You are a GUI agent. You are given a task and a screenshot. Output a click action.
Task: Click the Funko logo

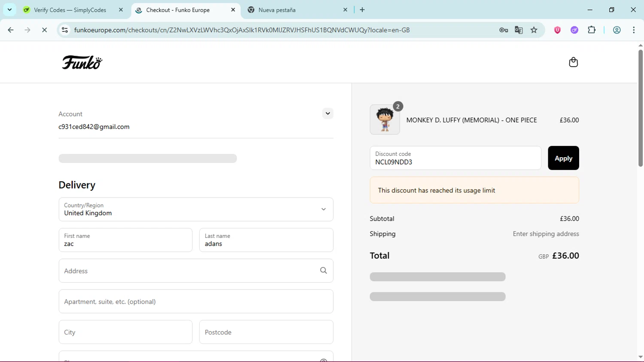click(x=82, y=63)
